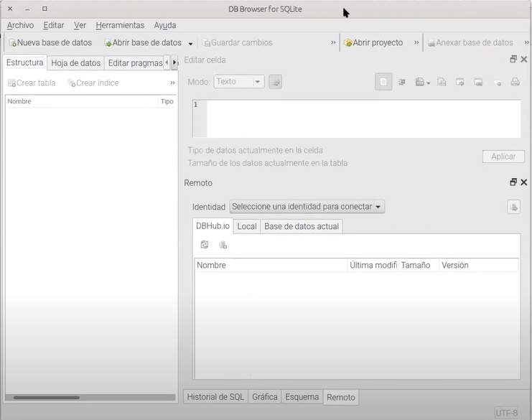Open the Archivo menu
The image size is (532, 420).
pos(20,25)
